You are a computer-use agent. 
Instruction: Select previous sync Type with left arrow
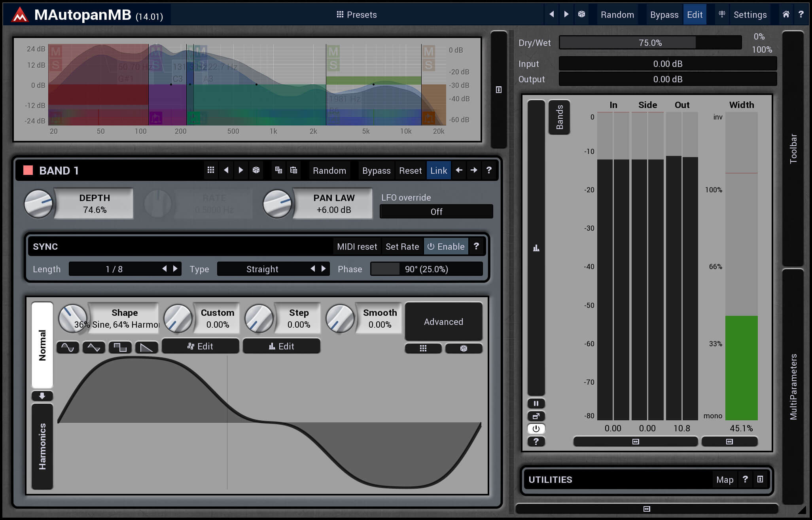click(313, 269)
